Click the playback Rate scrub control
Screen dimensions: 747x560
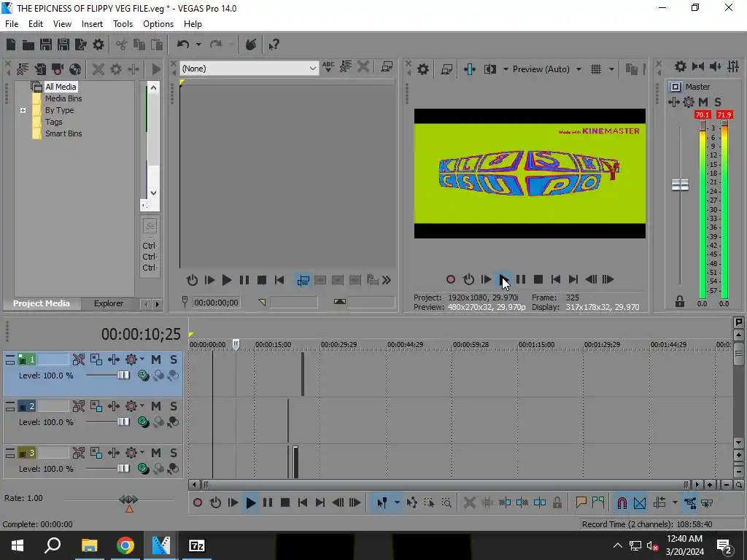(x=128, y=500)
